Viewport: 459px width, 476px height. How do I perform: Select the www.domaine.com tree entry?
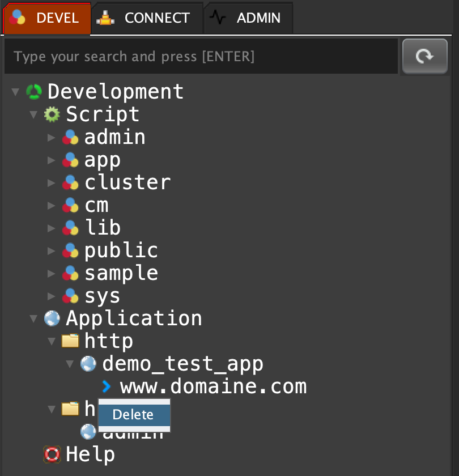213,386
